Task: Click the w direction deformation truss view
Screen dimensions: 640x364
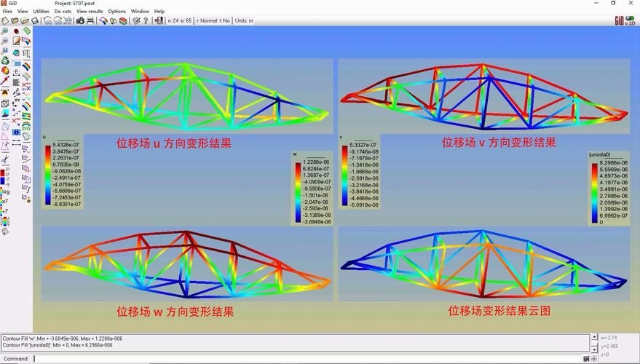Action: tap(187, 266)
